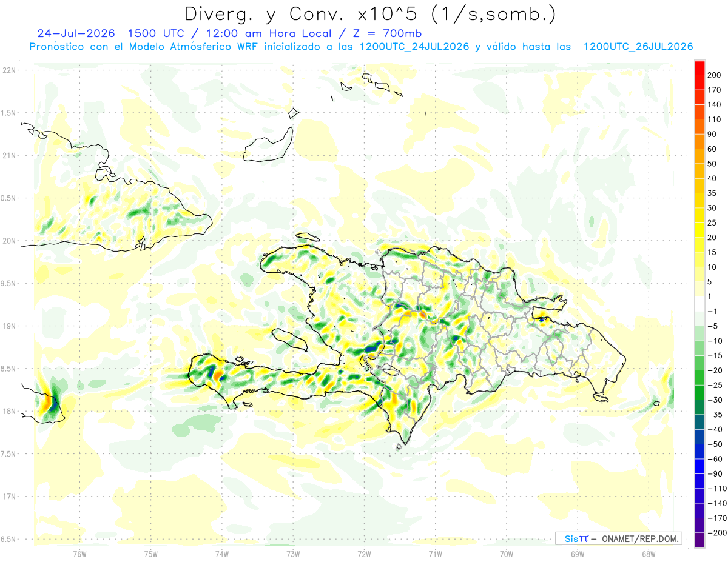
Task: Click the latitude label "17N"
Action: (x=9, y=497)
